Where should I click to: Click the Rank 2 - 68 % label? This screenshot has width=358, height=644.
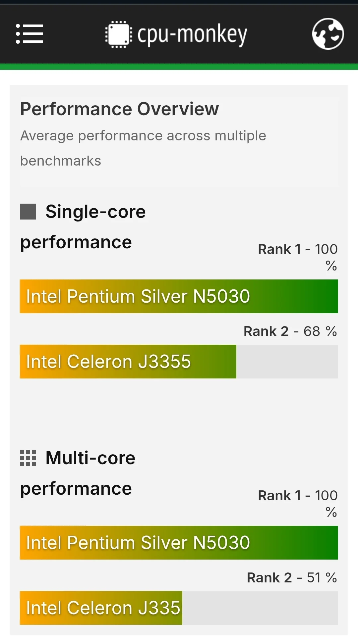(290, 331)
